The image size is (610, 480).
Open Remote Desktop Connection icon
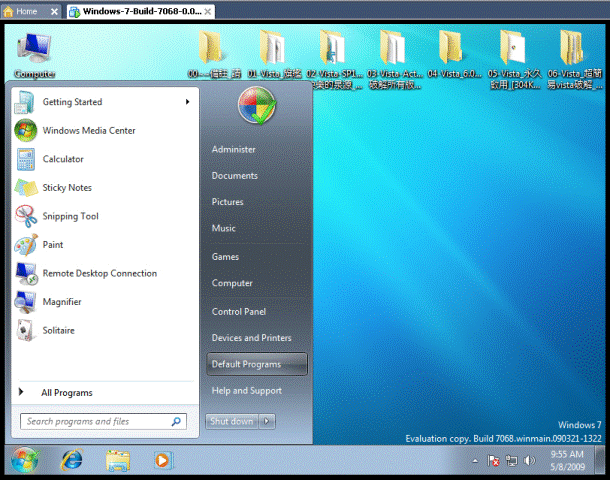click(x=26, y=273)
